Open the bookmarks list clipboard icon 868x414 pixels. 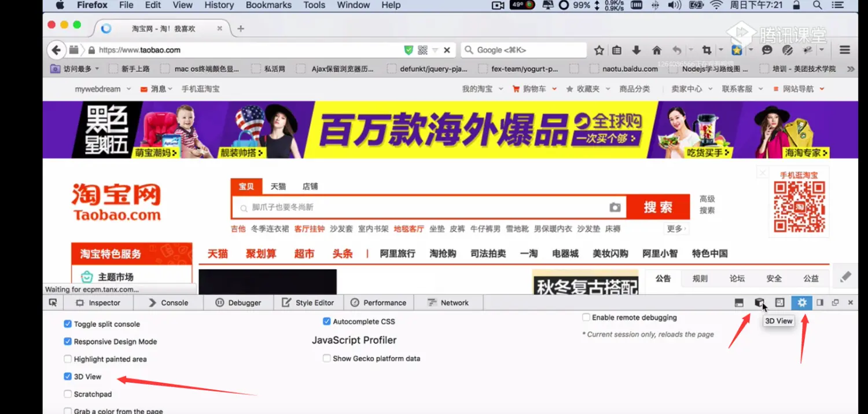[617, 50]
